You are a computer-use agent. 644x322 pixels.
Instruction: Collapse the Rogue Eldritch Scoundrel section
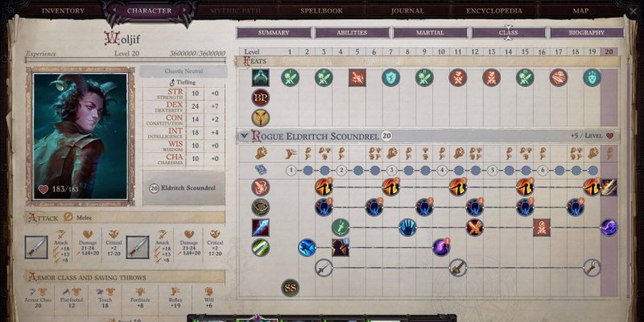[245, 136]
